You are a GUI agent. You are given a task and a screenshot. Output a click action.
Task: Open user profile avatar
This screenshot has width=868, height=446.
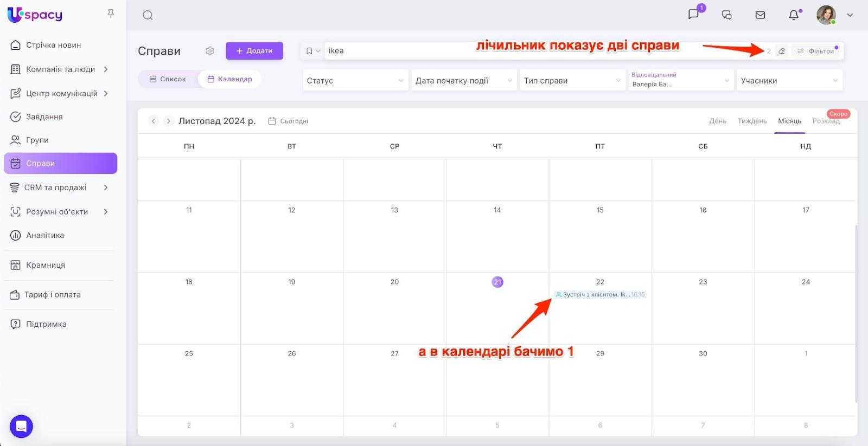click(x=826, y=15)
